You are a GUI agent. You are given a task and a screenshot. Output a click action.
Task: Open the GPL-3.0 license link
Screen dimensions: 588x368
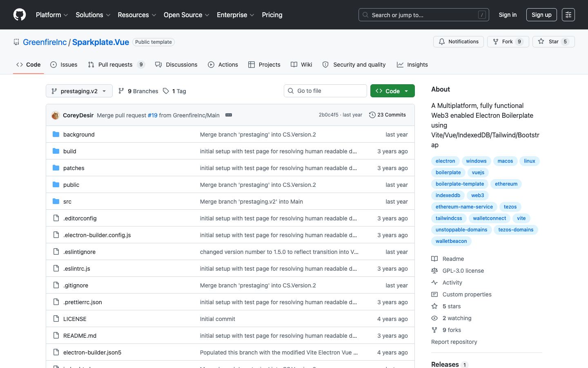tap(457, 271)
